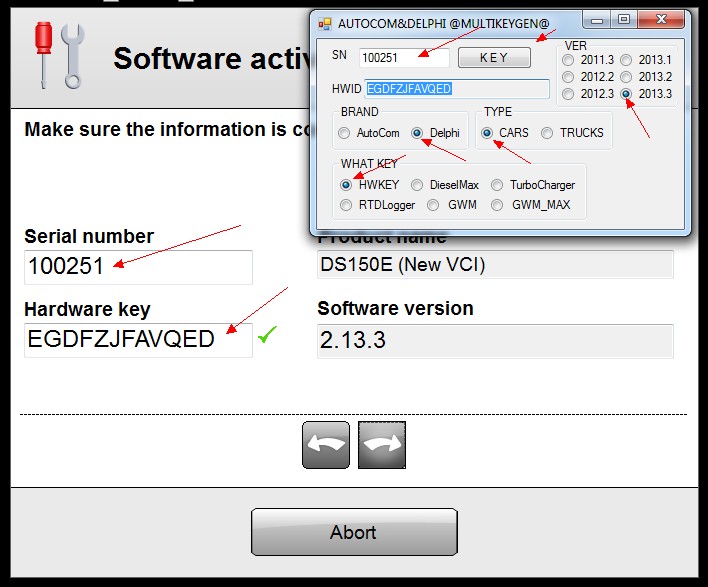Click the 'Software version' label
Image resolution: width=708 pixels, height=587 pixels.
396,308
